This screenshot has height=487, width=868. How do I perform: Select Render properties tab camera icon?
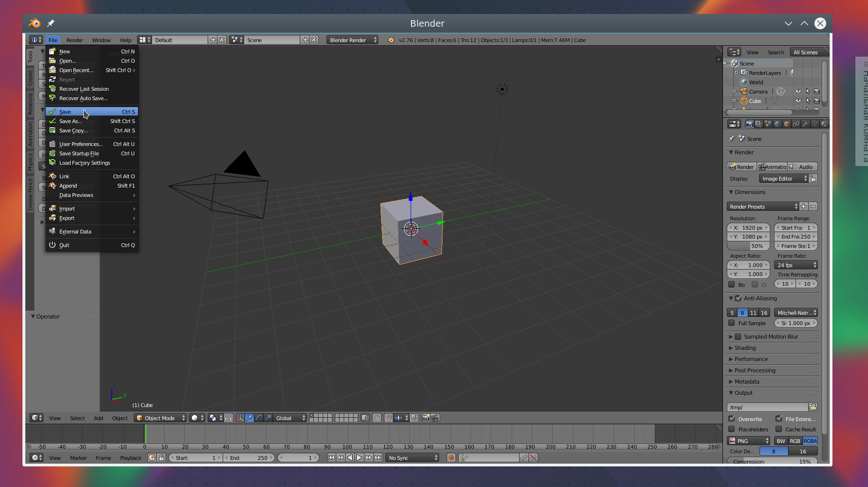tap(749, 124)
